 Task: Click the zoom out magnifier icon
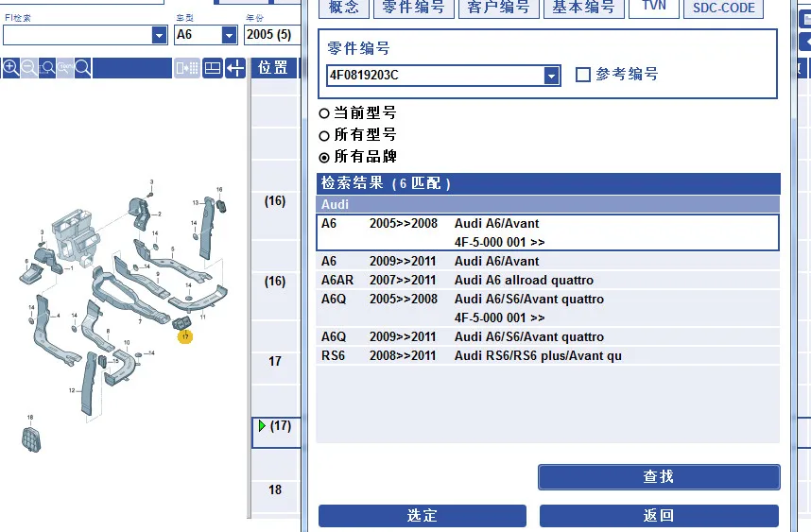tap(29, 68)
